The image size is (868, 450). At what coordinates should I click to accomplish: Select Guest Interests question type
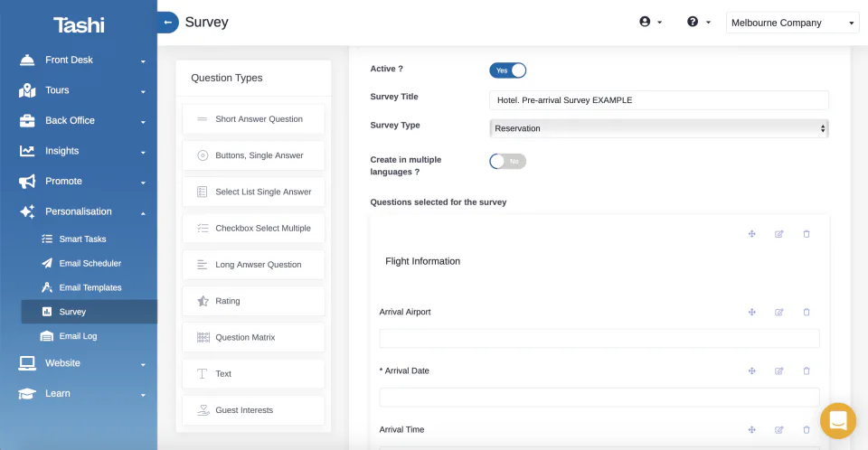[253, 410]
